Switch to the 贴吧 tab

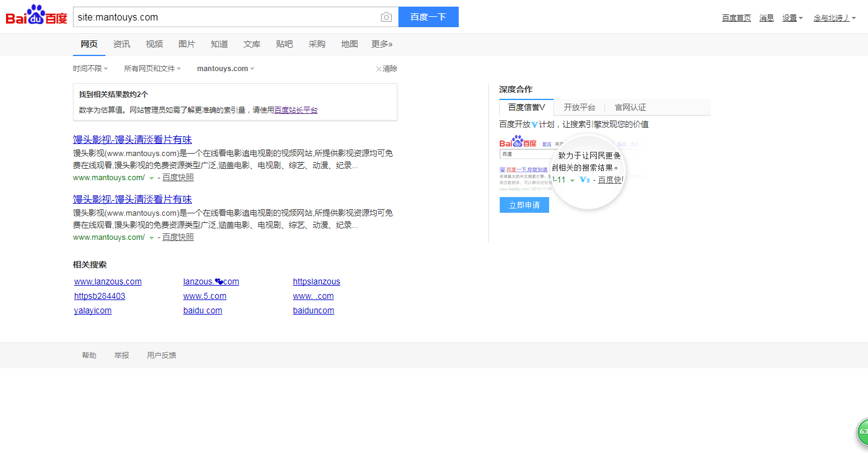[x=285, y=44]
